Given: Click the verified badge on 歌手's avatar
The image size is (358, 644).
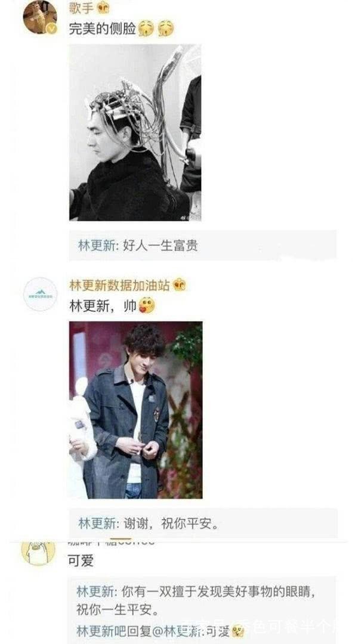Looking at the screenshot, I should [51, 29].
